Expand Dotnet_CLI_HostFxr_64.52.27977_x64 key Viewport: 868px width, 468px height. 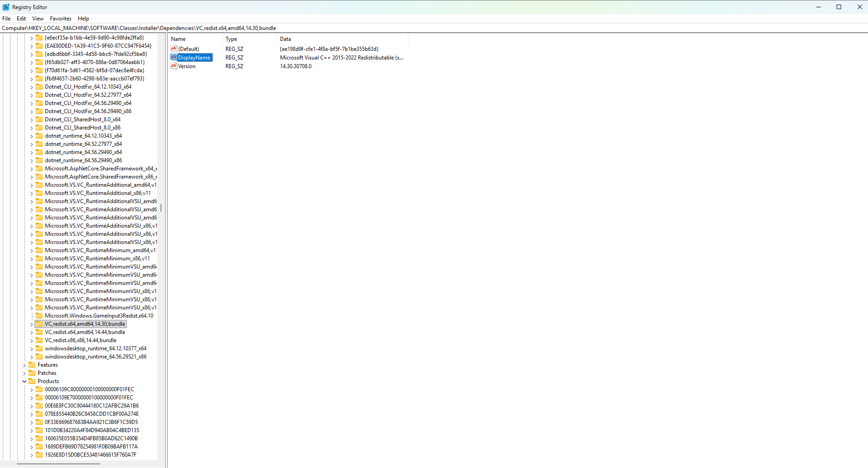click(x=31, y=95)
